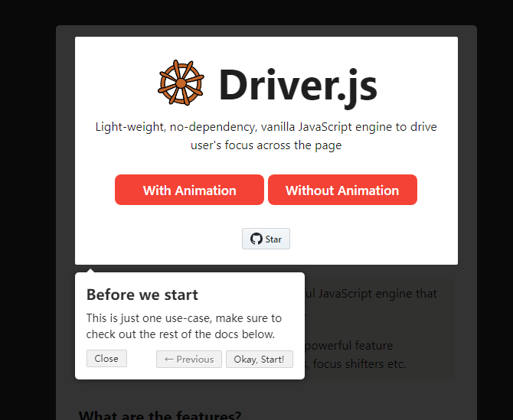Click the "Before we start" popover title
This screenshot has height=420, width=513.
coord(142,295)
